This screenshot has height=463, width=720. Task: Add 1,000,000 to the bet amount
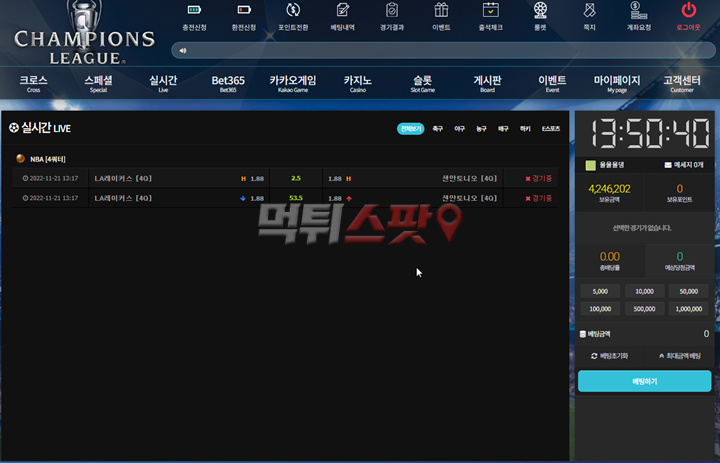(x=689, y=309)
